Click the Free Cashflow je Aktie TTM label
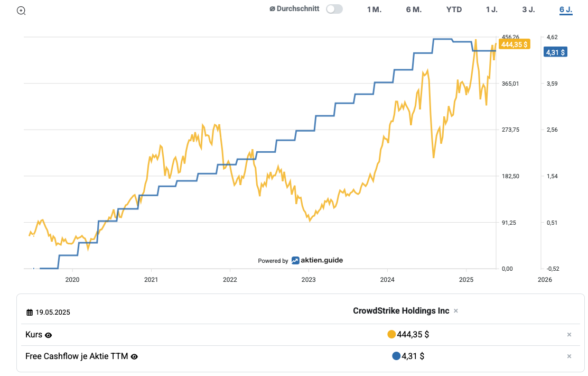Viewport: 588px width, 376px height. 77,356
